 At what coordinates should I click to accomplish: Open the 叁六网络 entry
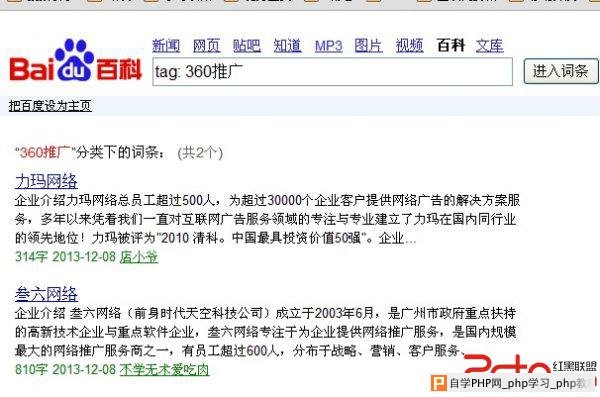point(46,294)
